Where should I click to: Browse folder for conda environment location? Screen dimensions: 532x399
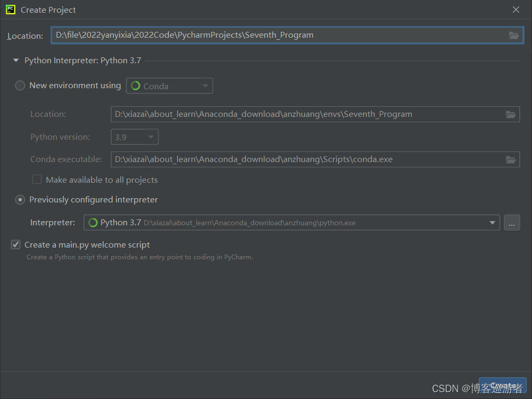(511, 115)
